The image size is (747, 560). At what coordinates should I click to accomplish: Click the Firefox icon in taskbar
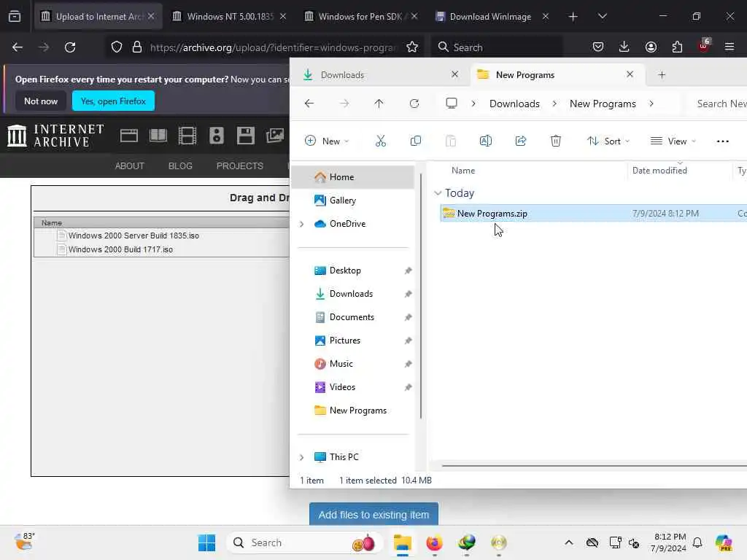pyautogui.click(x=435, y=542)
